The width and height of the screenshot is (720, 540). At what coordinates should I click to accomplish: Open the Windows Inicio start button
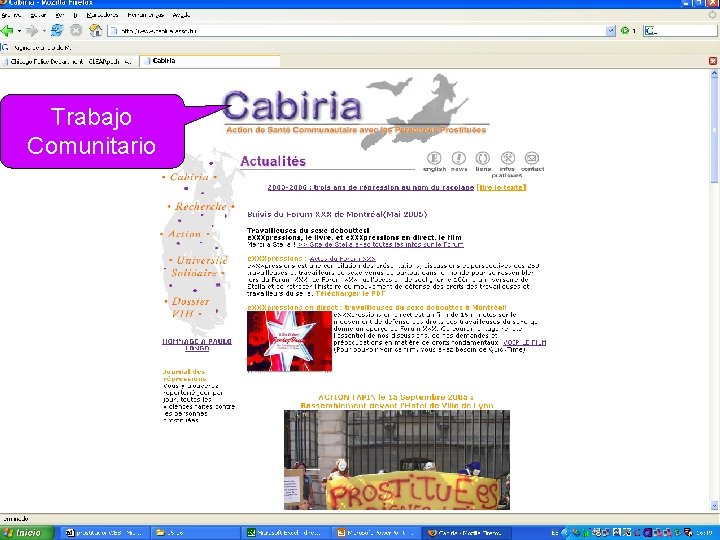pyautogui.click(x=27, y=533)
